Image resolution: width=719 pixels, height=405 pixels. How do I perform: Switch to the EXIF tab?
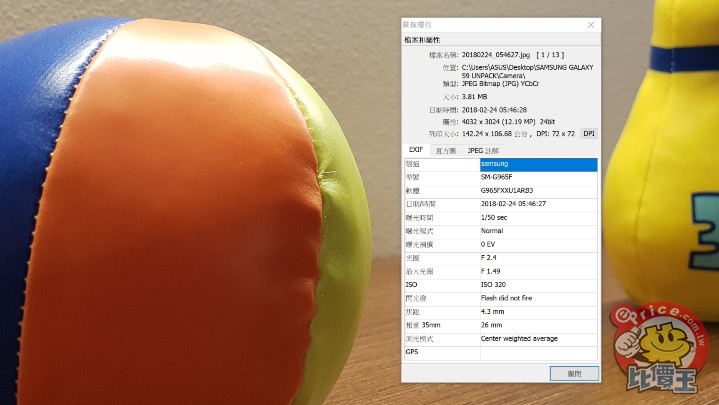[x=415, y=150]
